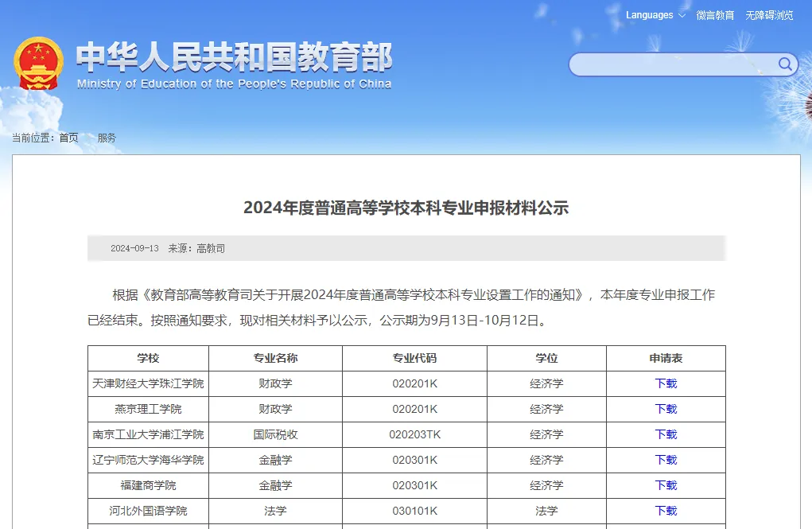
Task: Click the 法学 major name cell
Action: point(275,511)
